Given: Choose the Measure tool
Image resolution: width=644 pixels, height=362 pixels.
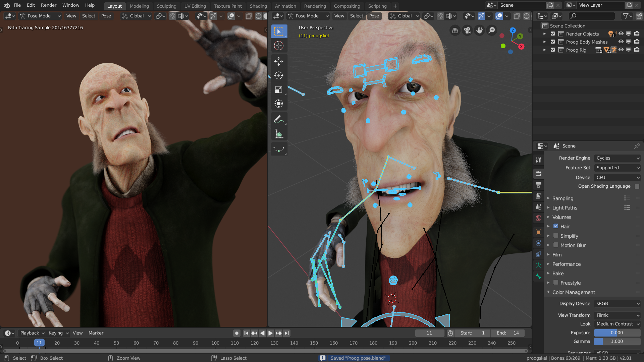Looking at the screenshot, I should point(278,134).
